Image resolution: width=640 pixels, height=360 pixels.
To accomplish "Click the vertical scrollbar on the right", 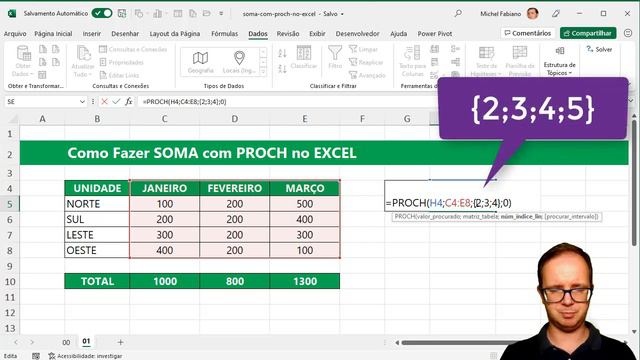I will pyautogui.click(x=634, y=184).
